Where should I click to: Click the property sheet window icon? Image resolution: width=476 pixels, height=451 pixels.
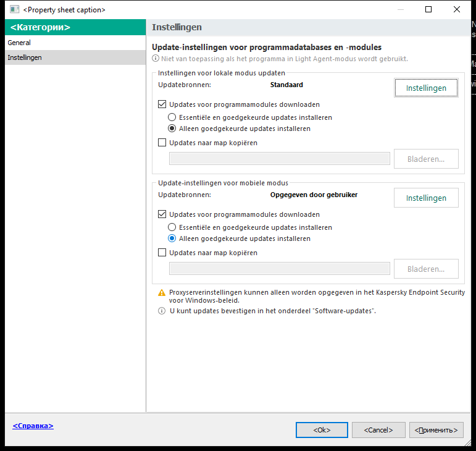pos(14,9)
